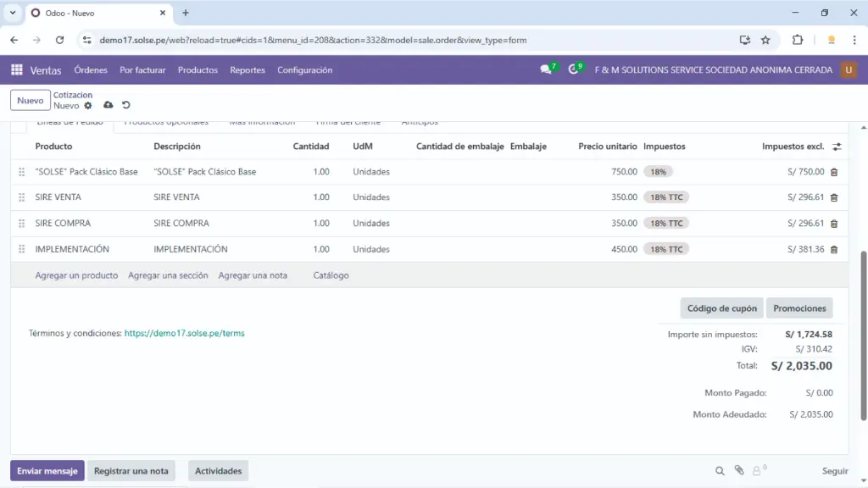Discard changes with the undo arrow icon
Screen dimensions: 868x488
tap(126, 105)
